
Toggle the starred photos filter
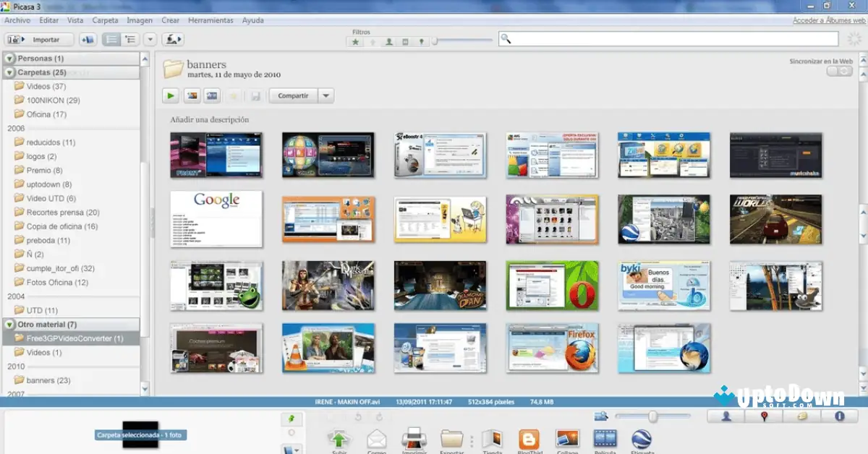click(x=354, y=42)
